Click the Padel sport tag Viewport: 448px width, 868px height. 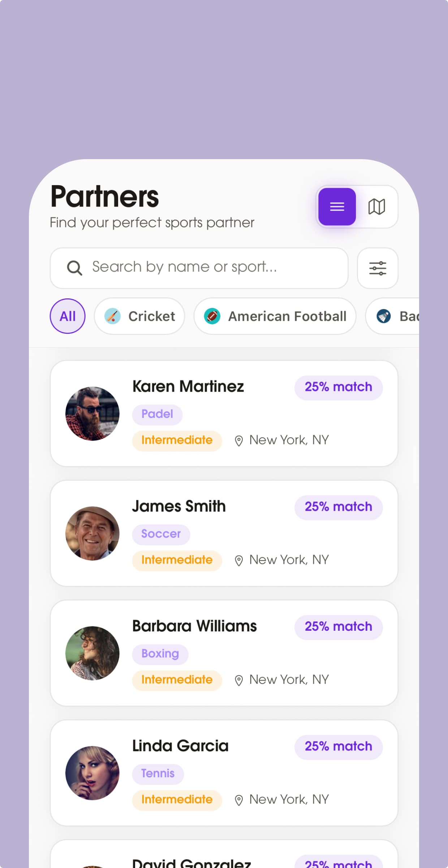pyautogui.click(x=157, y=414)
